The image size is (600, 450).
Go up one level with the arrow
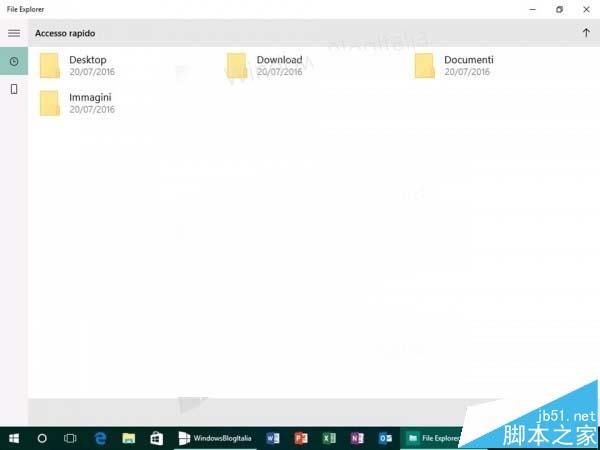pyautogui.click(x=586, y=33)
